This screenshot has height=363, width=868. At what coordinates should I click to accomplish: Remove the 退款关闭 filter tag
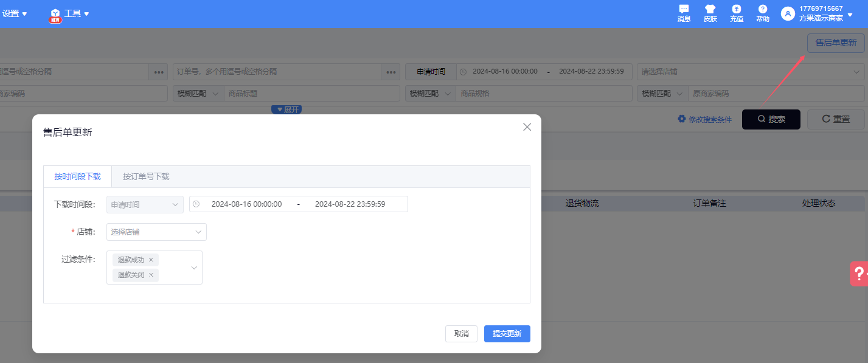151,275
